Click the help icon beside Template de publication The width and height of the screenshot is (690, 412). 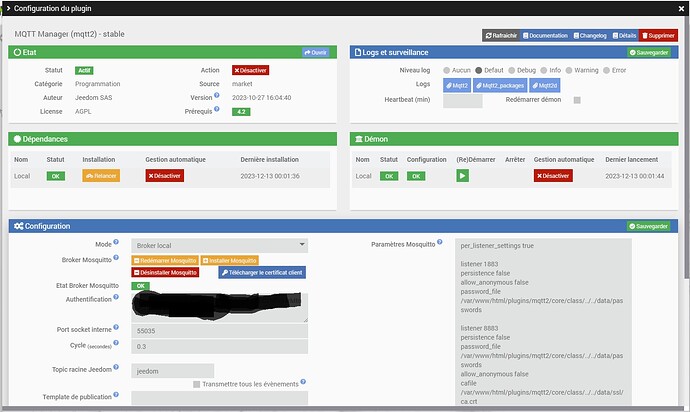coord(116,394)
